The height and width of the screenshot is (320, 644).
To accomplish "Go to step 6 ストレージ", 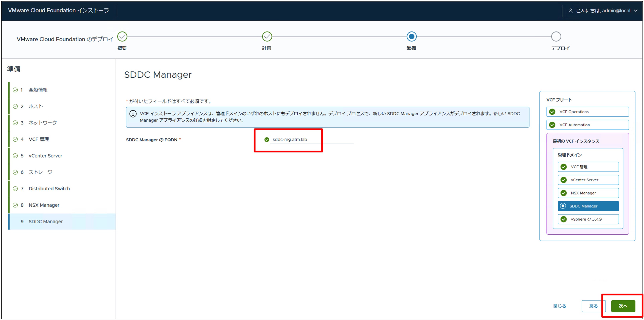I will click(62, 172).
